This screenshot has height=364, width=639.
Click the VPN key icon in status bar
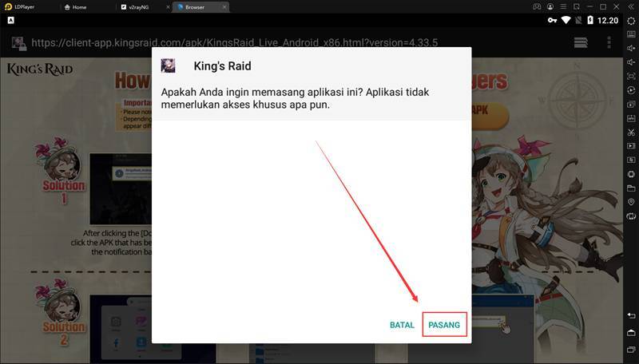click(x=552, y=20)
